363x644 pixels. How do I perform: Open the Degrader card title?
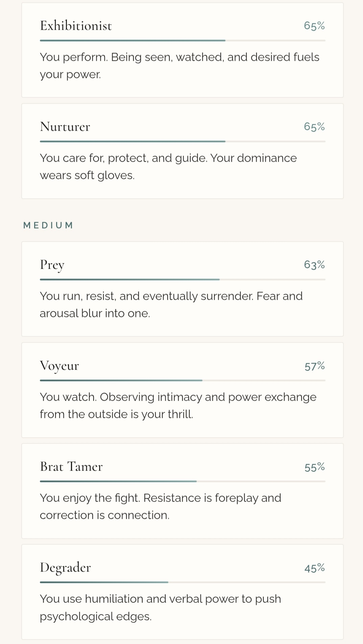65,568
